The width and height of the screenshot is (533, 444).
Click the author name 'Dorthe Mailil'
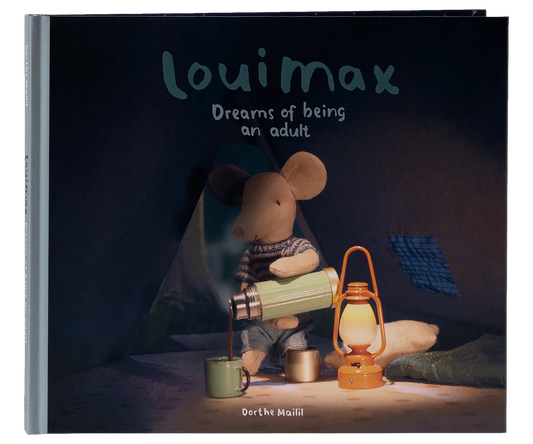pos(272,412)
